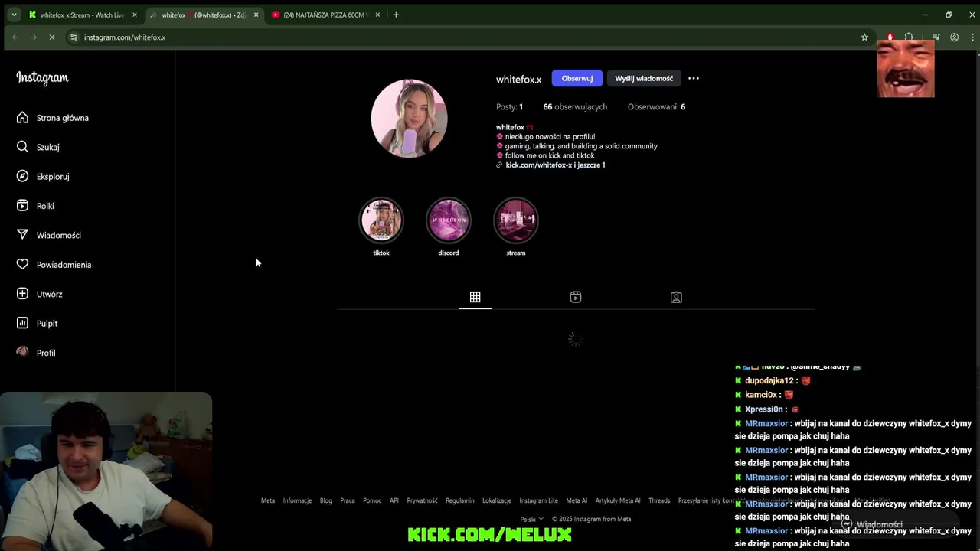Open Threads footer link

659,500
